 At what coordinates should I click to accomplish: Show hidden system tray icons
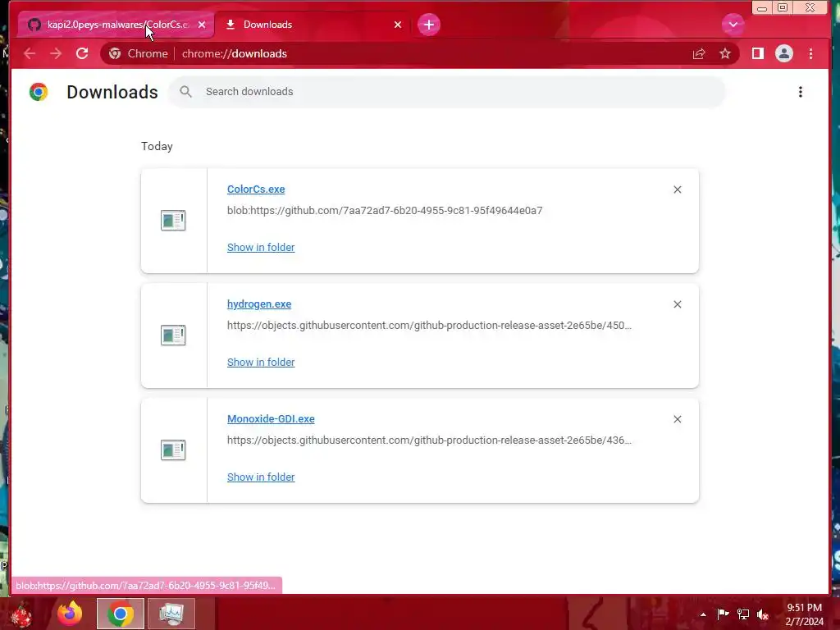tap(703, 614)
